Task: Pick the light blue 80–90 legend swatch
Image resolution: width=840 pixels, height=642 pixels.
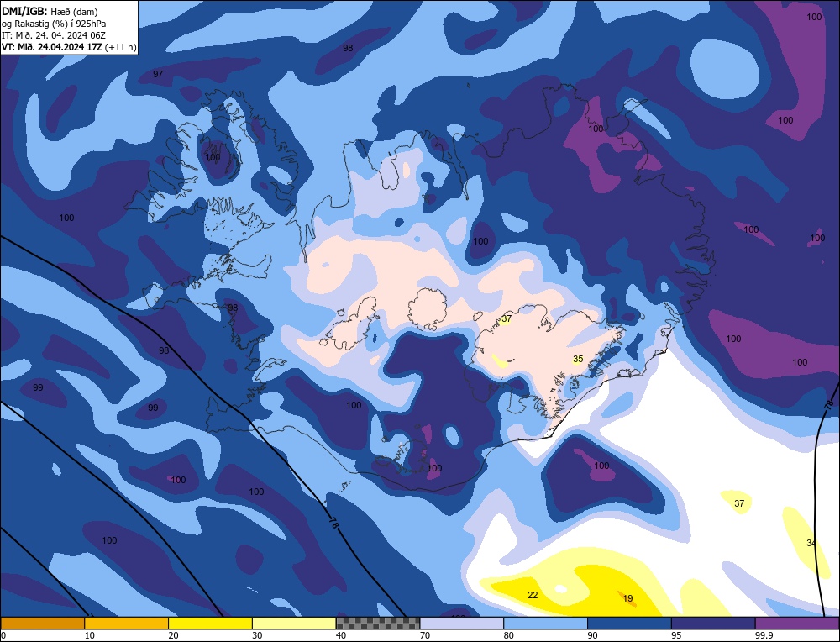Action: 545,623
